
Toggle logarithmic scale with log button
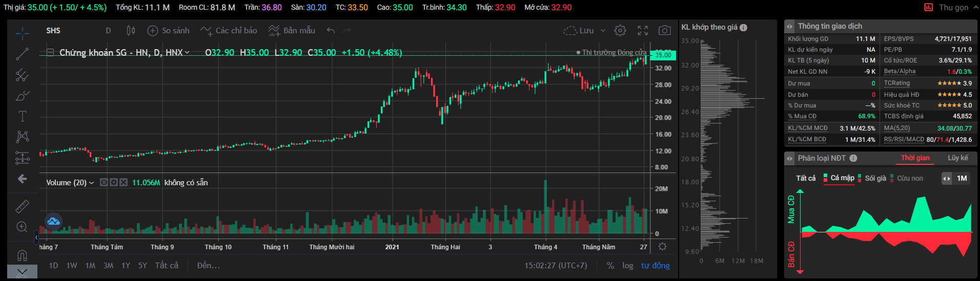[627, 265]
